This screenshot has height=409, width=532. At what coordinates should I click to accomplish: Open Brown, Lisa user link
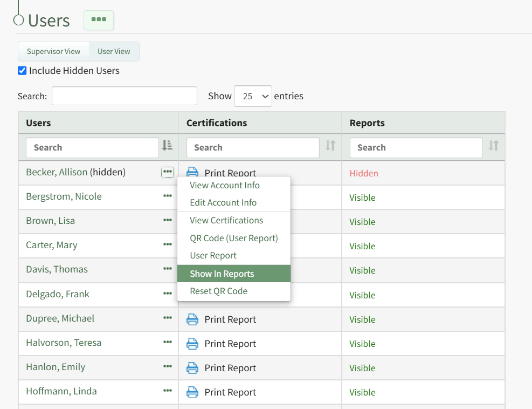coord(51,221)
